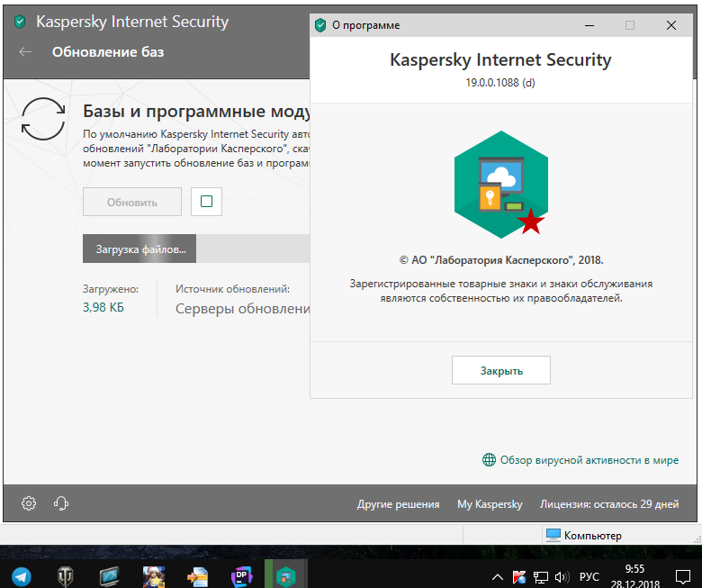The height and width of the screenshot is (588, 702).
Task: Open My Kaspersky link
Action: click(x=490, y=504)
